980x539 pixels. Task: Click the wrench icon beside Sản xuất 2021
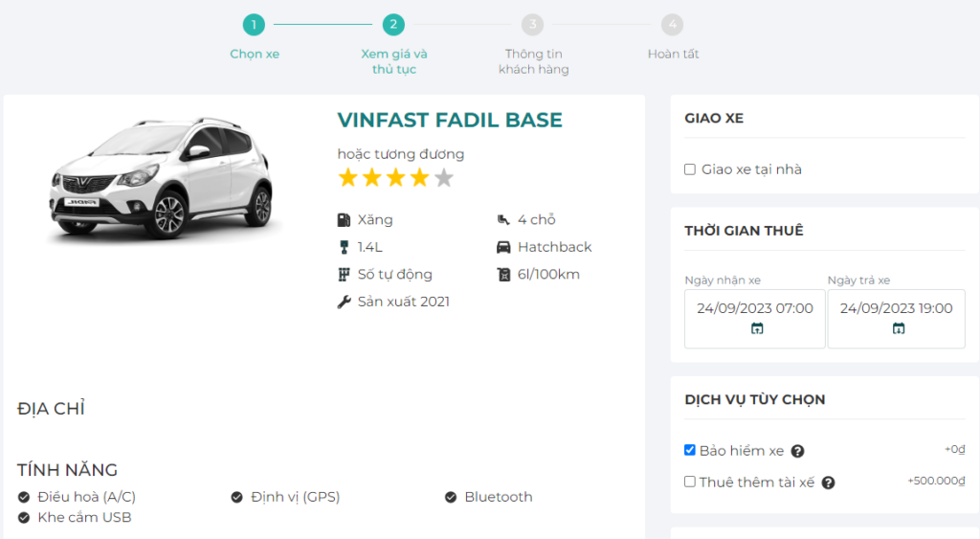click(345, 302)
